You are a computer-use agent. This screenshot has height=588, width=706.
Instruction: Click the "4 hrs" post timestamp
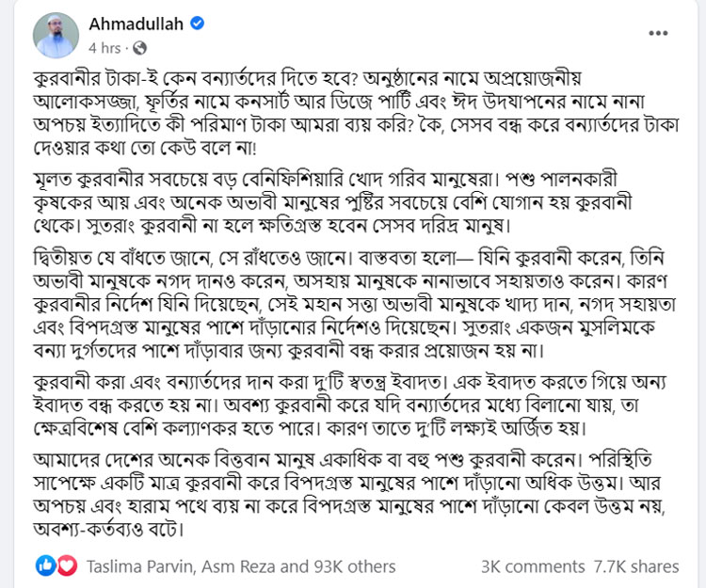pyautogui.click(x=104, y=47)
